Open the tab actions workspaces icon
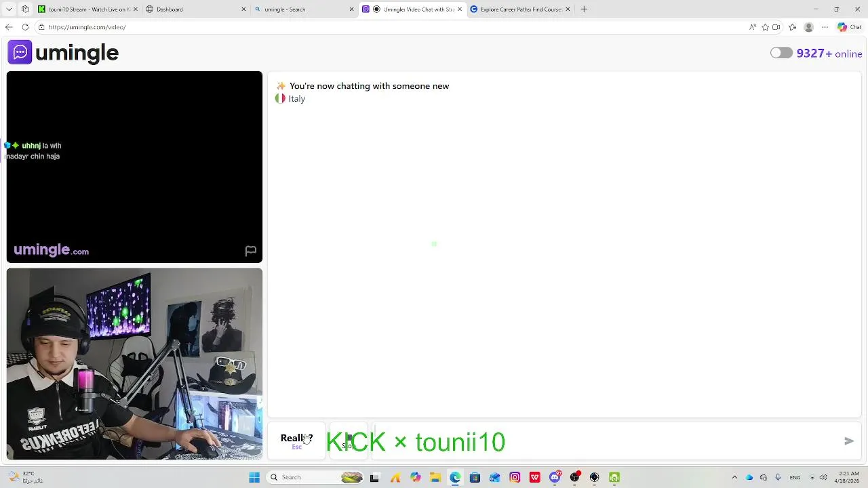The height and width of the screenshot is (488, 868). [25, 9]
